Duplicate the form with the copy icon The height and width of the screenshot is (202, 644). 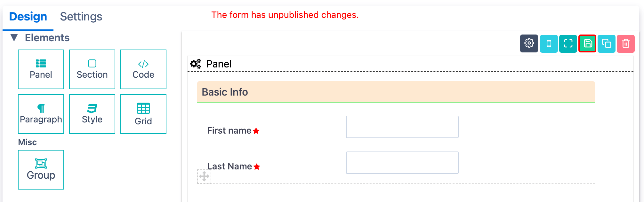point(607,44)
